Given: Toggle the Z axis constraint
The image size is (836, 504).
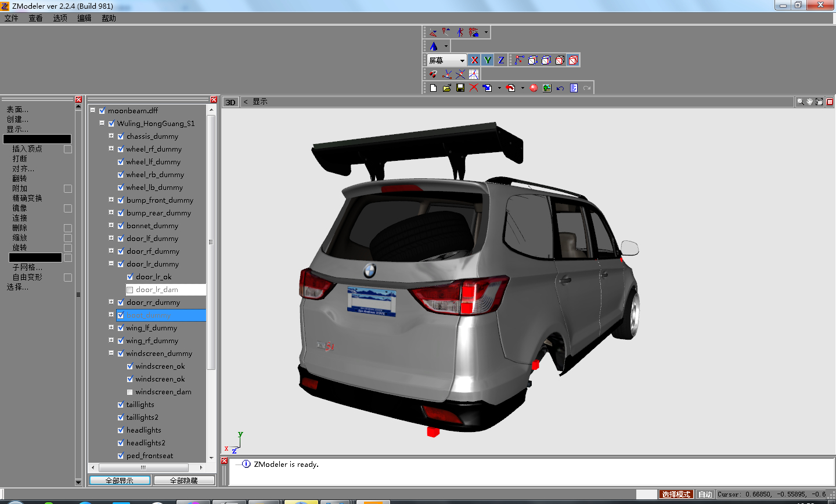Looking at the screenshot, I should pyautogui.click(x=501, y=60).
